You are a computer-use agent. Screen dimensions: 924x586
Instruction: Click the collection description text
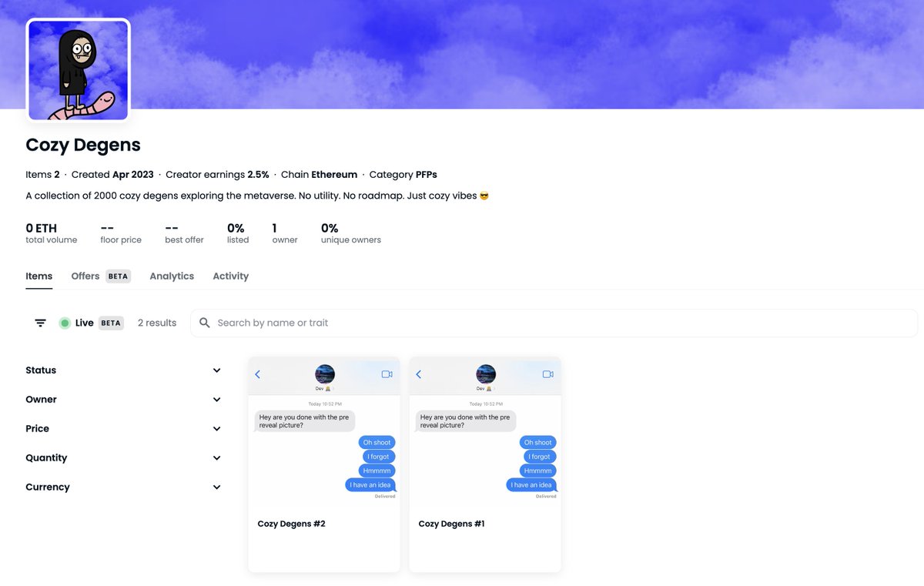pyautogui.click(x=258, y=196)
